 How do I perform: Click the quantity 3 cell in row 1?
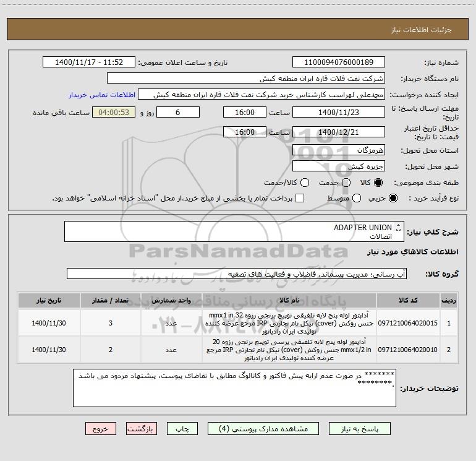(x=111, y=323)
